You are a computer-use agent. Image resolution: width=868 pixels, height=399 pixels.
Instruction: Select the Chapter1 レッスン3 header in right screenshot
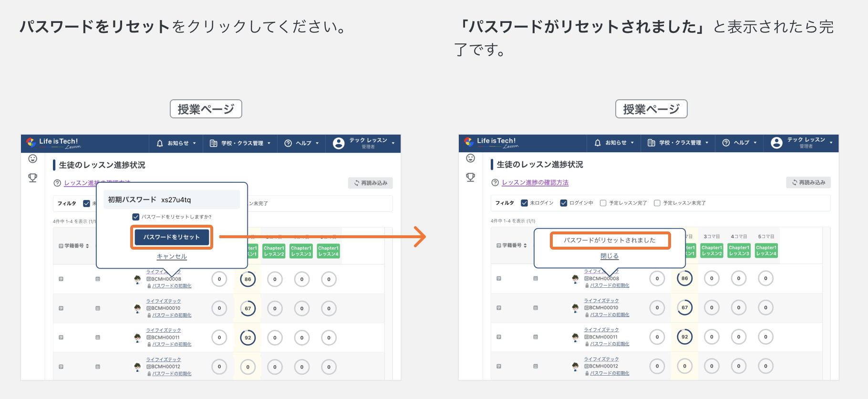[739, 251]
